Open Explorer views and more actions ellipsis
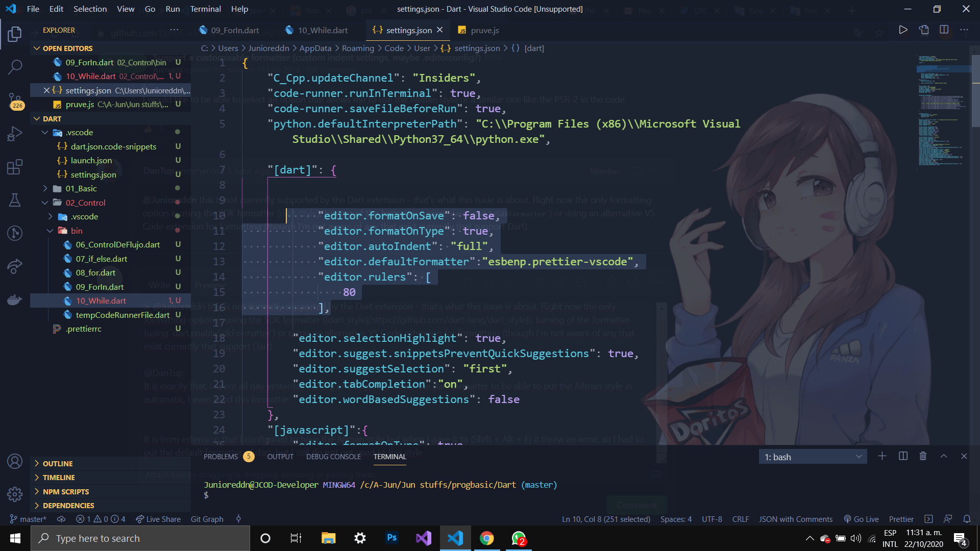 pos(174,30)
